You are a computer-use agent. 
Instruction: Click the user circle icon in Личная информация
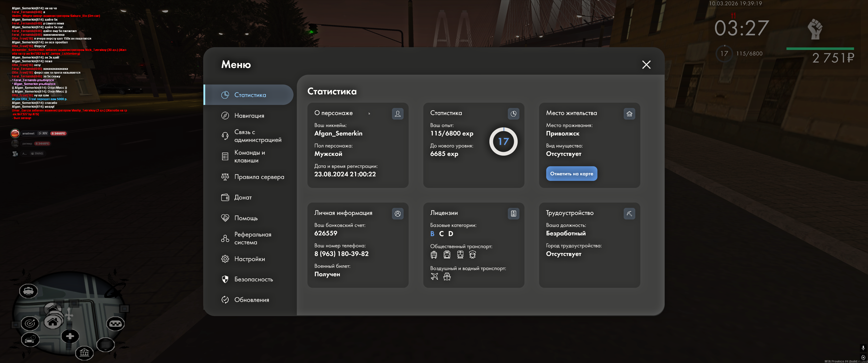point(398,213)
